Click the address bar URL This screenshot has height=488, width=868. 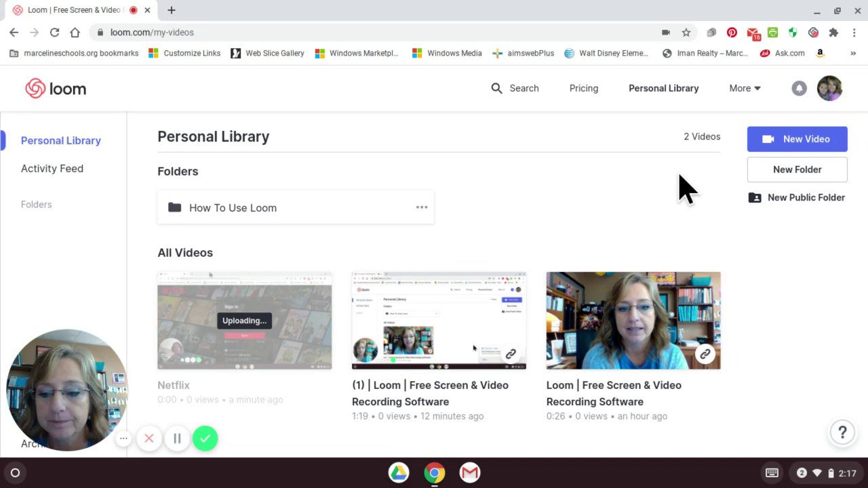point(152,32)
